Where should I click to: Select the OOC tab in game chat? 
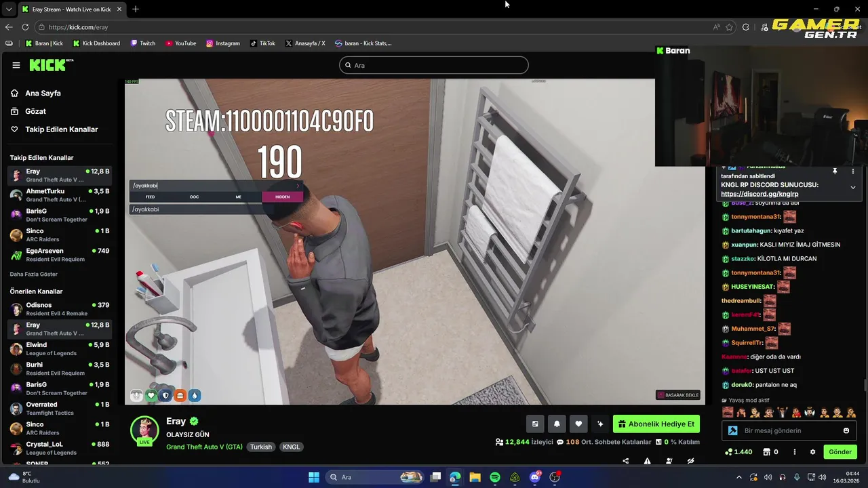click(x=194, y=197)
